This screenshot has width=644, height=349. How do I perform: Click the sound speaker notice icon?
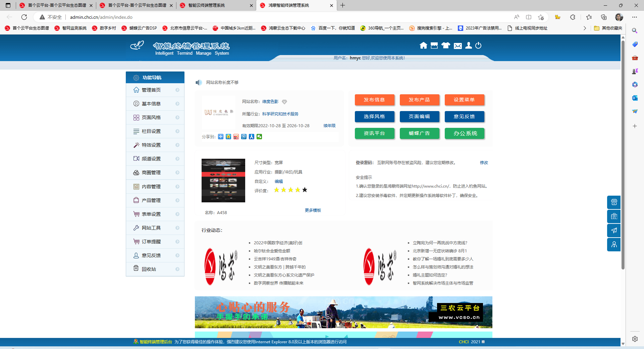point(199,83)
